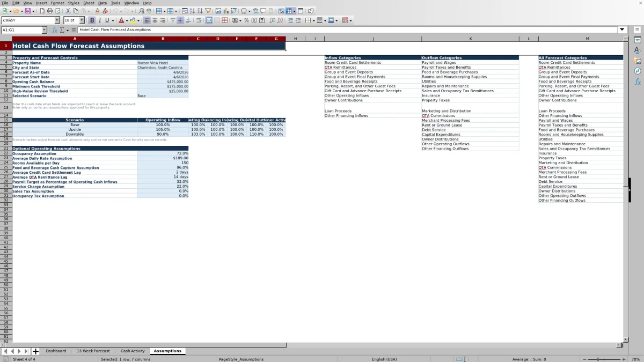Open the Background Color dropdown arrow
This screenshot has height=362, width=644.
point(138,20)
